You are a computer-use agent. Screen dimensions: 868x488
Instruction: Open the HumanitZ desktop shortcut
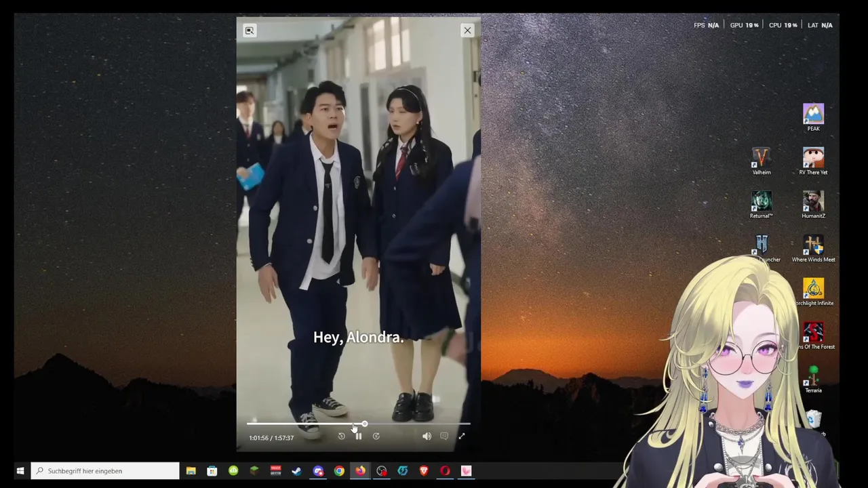813,205
